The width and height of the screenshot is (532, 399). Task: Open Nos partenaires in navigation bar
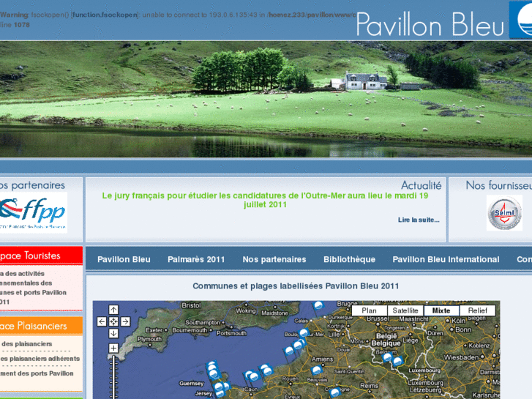click(274, 259)
